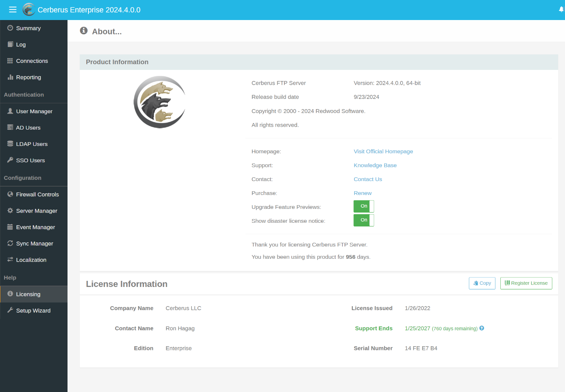Screen dimensions: 565x392
Task: Click the Cerberus Enterprise 2024.4.0.0 title
Action: click(89, 10)
